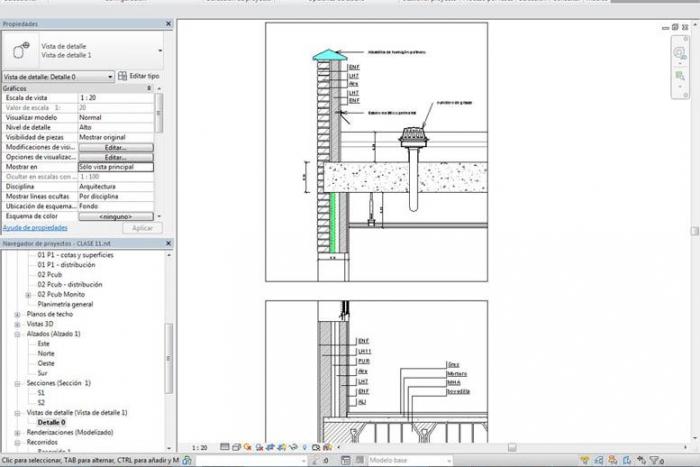Expand Renderizaciones (Modelizado) node
Image resolution: width=700 pixels, height=467 pixels.
(x=17, y=432)
